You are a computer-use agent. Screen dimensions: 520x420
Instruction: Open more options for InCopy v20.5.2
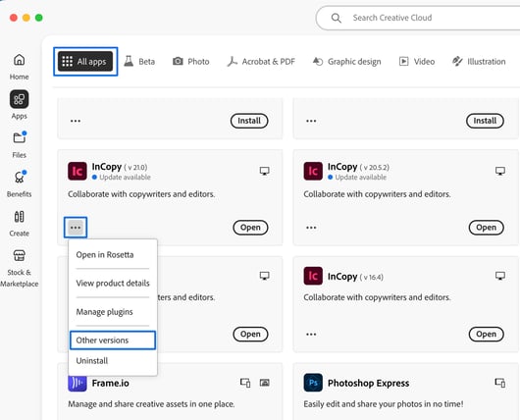[x=311, y=228]
